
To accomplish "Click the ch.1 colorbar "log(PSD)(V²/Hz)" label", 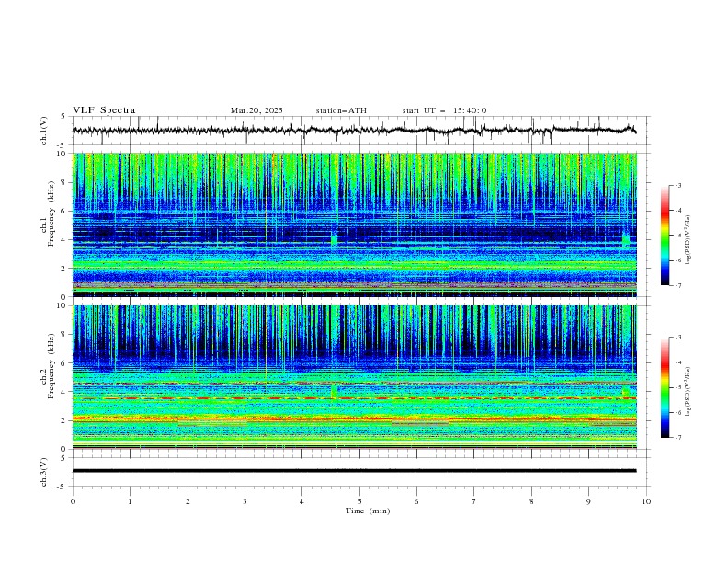I will 688,240.
